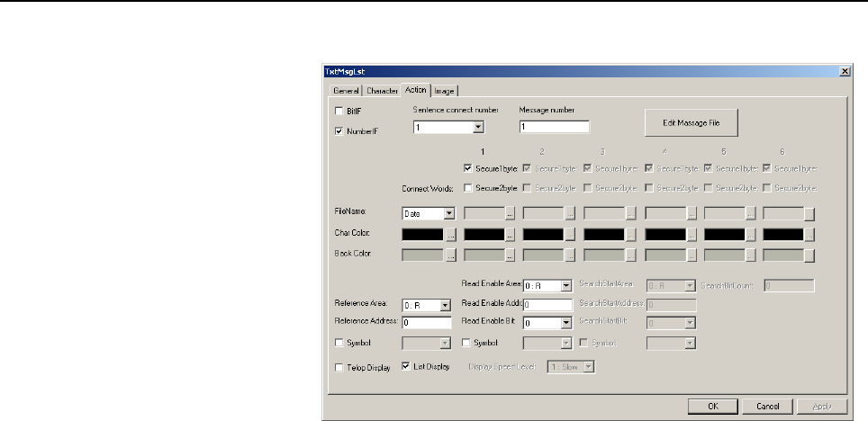Click ellipsis button of column 1 FileName field
Image resolution: width=868 pixels, height=421 pixels.
pyautogui.click(x=510, y=213)
